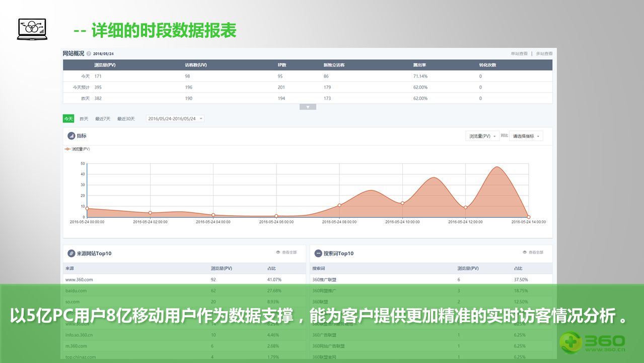The height and width of the screenshot is (363, 644).
Task: Open the date range 2016/05/24 dropdown
Action: pos(175,118)
